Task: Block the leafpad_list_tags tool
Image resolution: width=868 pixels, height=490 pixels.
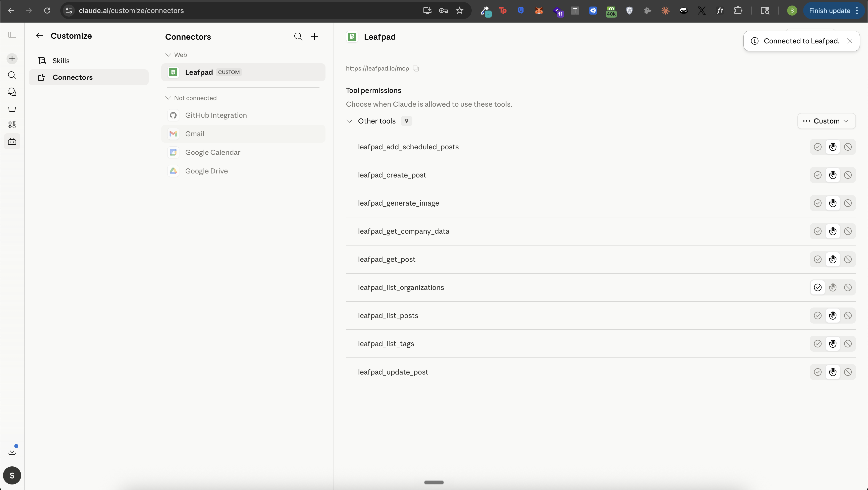Action: pos(848,344)
